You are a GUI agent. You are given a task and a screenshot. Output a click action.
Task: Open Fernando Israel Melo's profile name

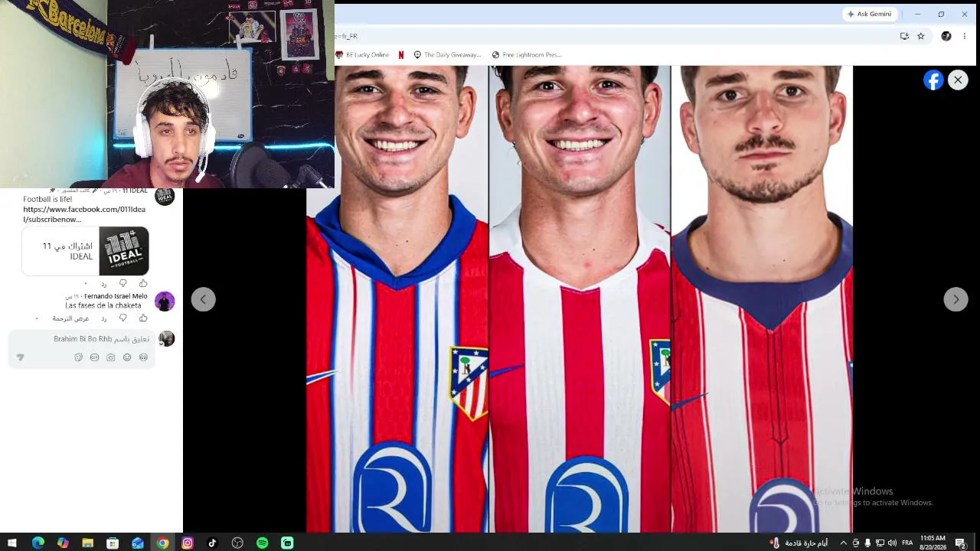116,296
